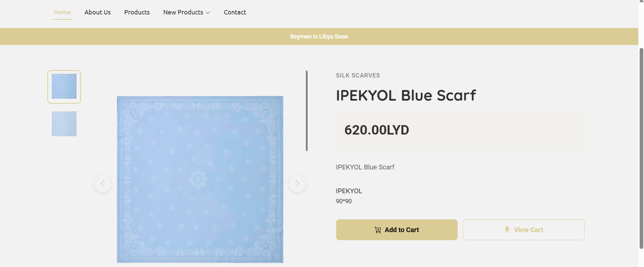644x267 pixels.
Task: Click the View Cart button
Action: point(523,230)
